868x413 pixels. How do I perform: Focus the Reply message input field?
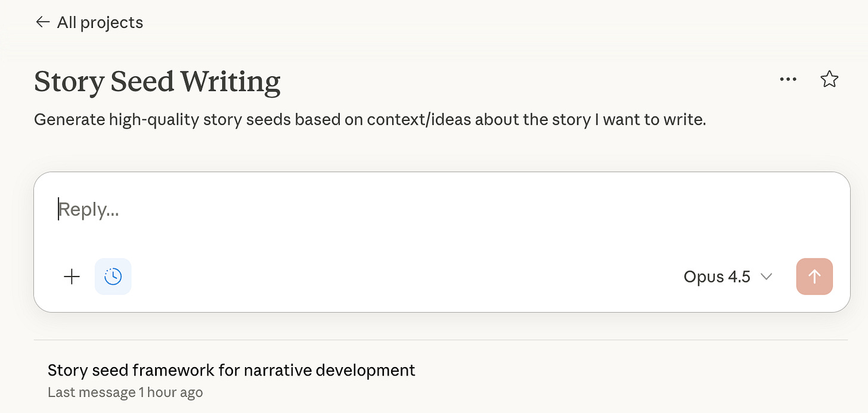click(x=441, y=210)
